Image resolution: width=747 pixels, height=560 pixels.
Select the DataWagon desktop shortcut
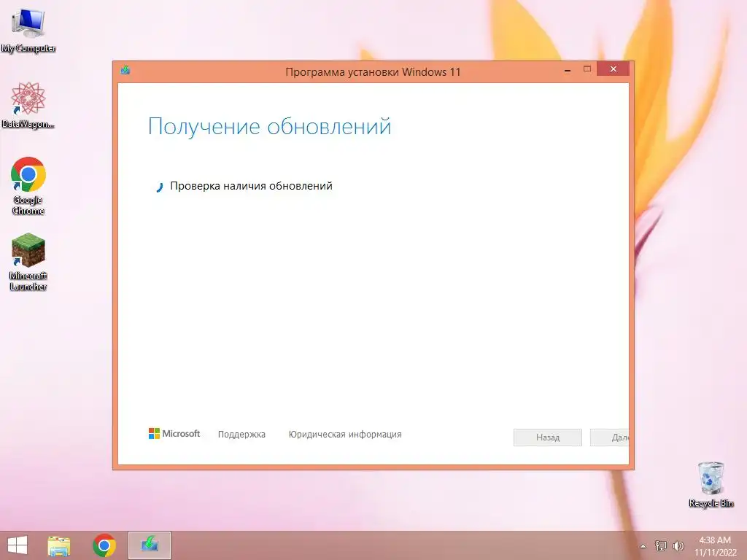pyautogui.click(x=28, y=105)
